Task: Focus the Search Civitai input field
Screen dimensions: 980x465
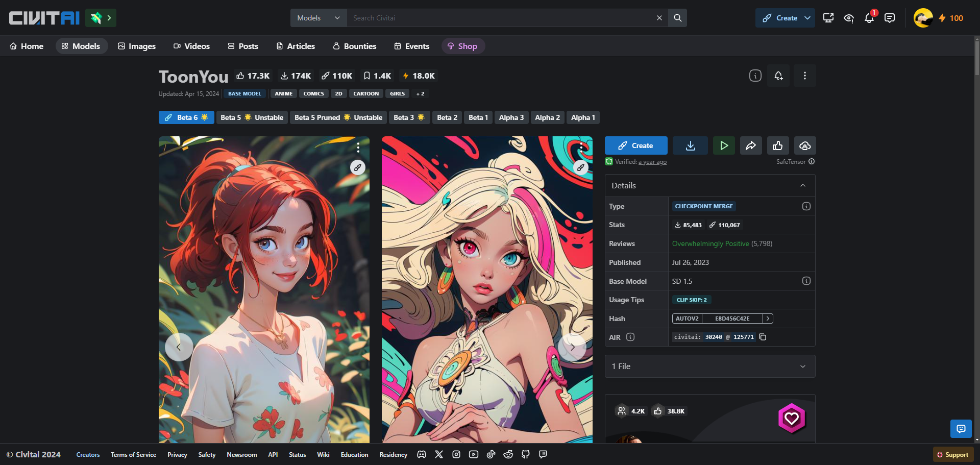Action: (500, 18)
